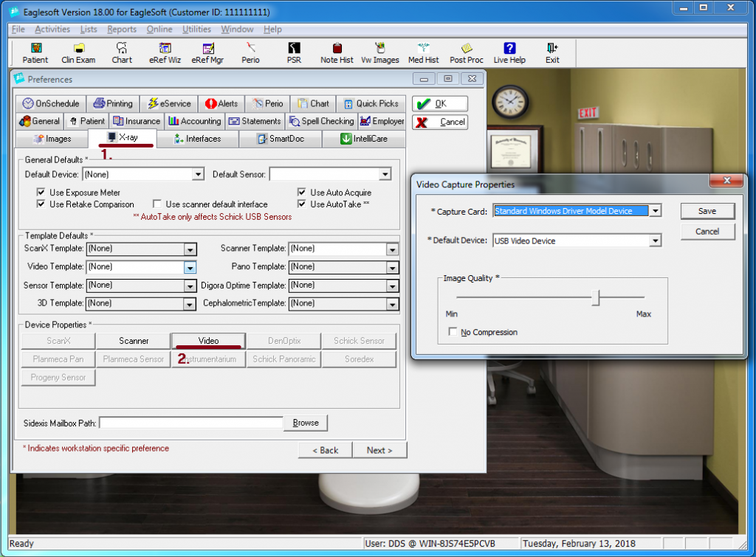Image resolution: width=756 pixels, height=557 pixels.
Task: Click the Clin Exam toolbar icon
Action: point(78,52)
